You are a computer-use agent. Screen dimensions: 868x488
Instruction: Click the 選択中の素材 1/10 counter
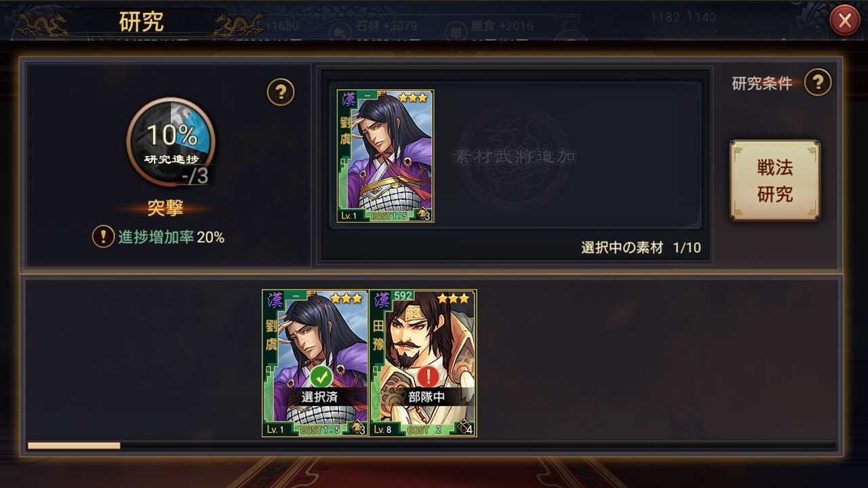coord(641,247)
